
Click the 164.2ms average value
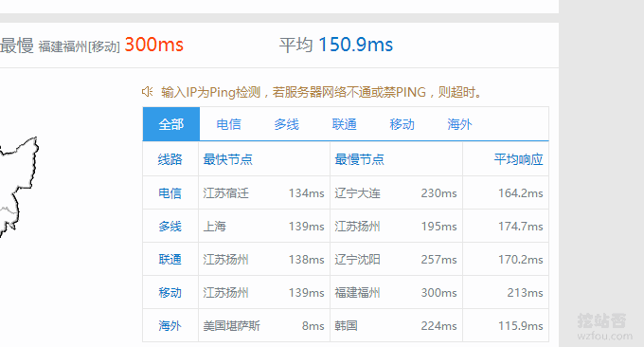[x=520, y=192]
